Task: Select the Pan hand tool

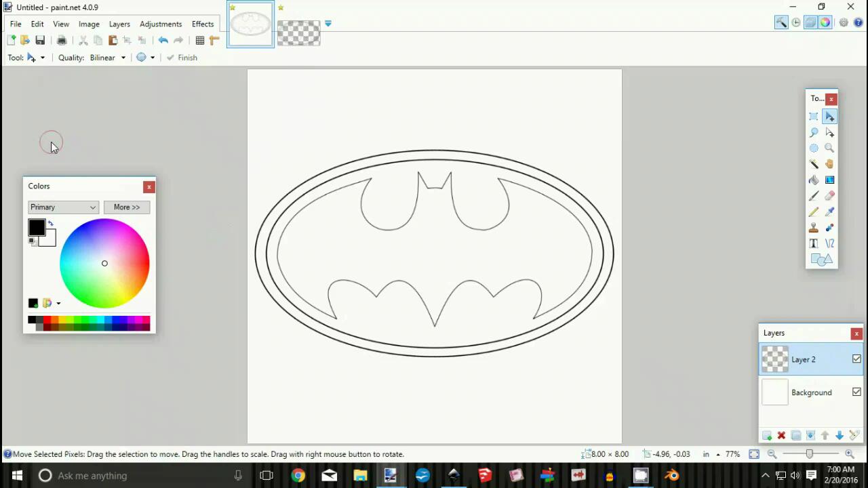Action: pyautogui.click(x=830, y=164)
